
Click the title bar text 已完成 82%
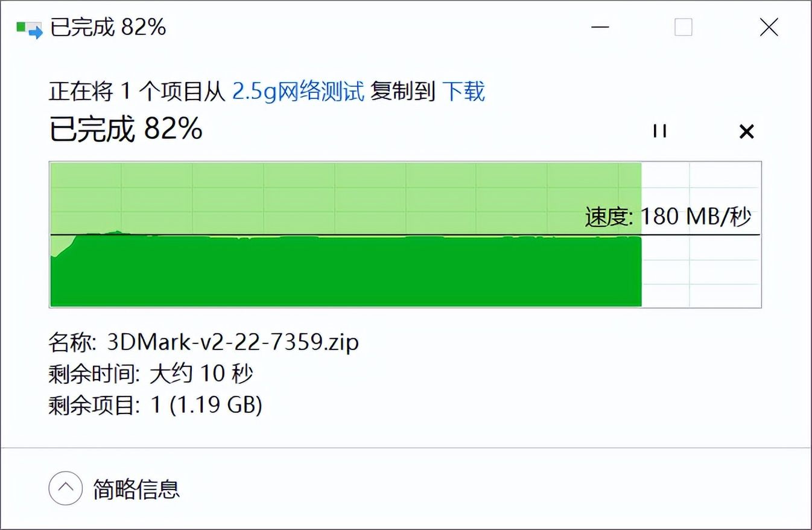click(108, 27)
